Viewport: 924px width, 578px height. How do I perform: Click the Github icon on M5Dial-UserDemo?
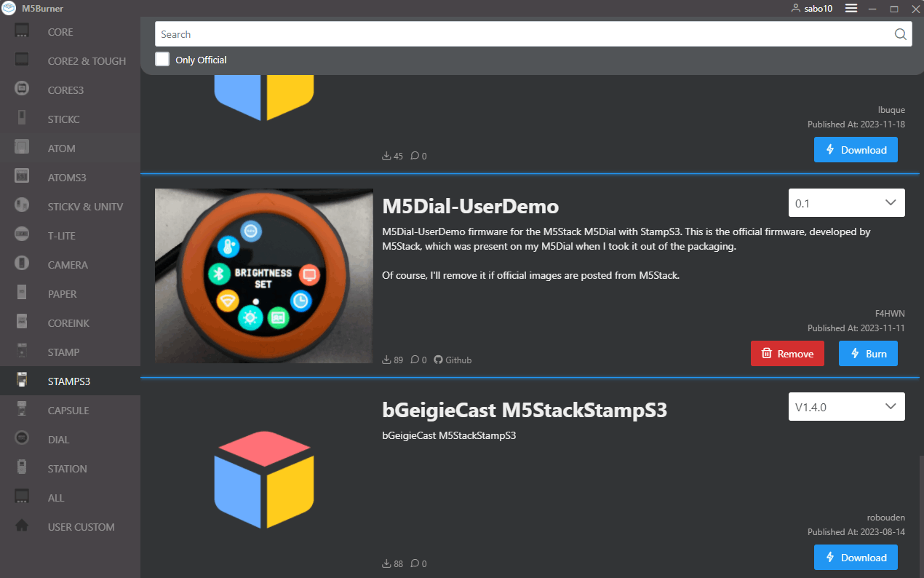(438, 360)
